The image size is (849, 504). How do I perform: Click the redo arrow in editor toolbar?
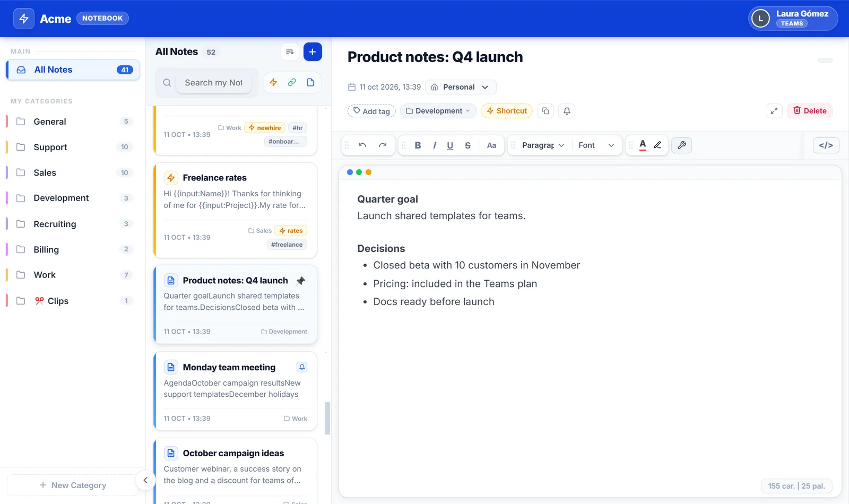point(383,145)
